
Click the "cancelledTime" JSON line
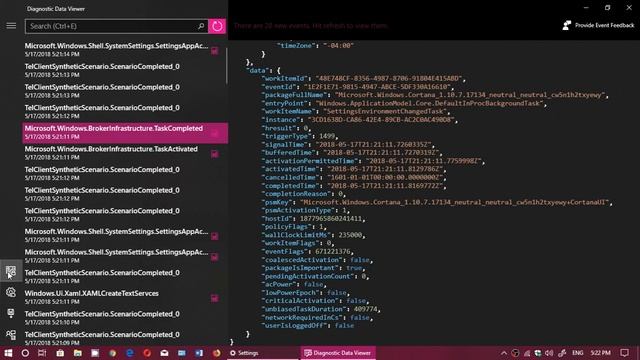pos(354,177)
